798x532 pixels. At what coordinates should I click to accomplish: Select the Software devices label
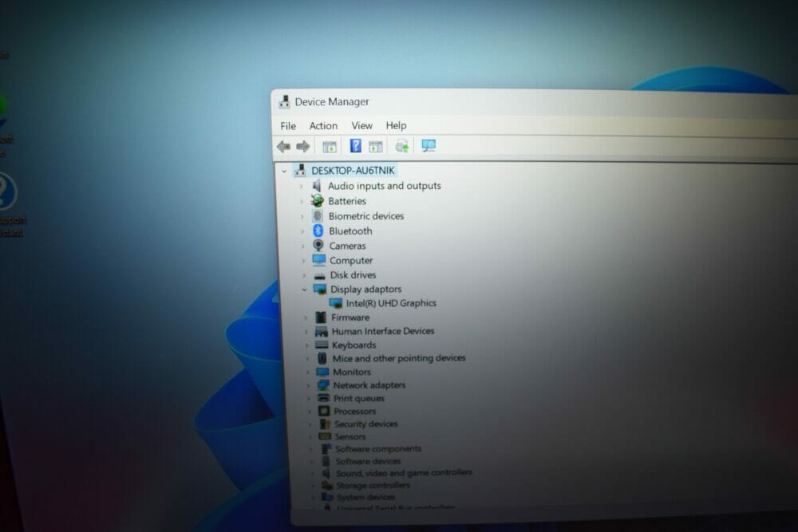click(x=368, y=461)
